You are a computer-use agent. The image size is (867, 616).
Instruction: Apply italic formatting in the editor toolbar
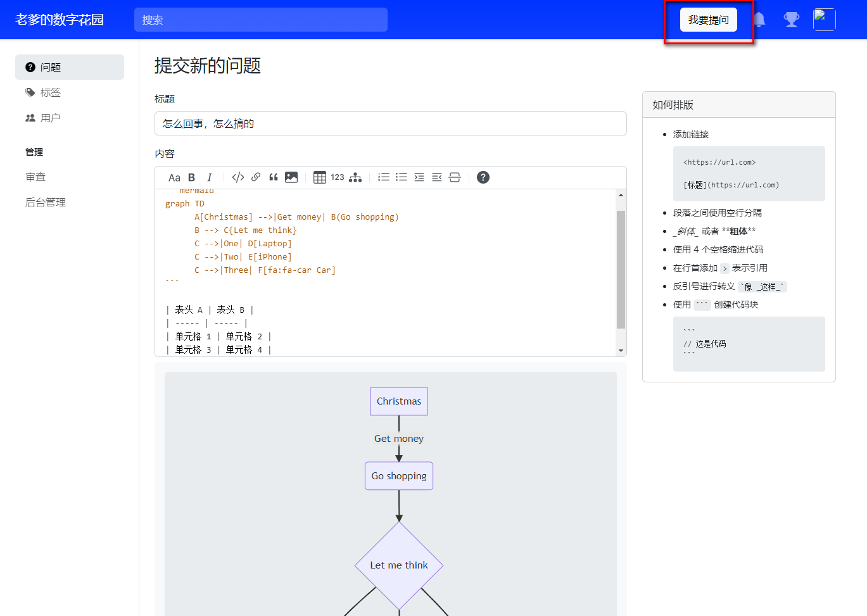[x=210, y=178]
